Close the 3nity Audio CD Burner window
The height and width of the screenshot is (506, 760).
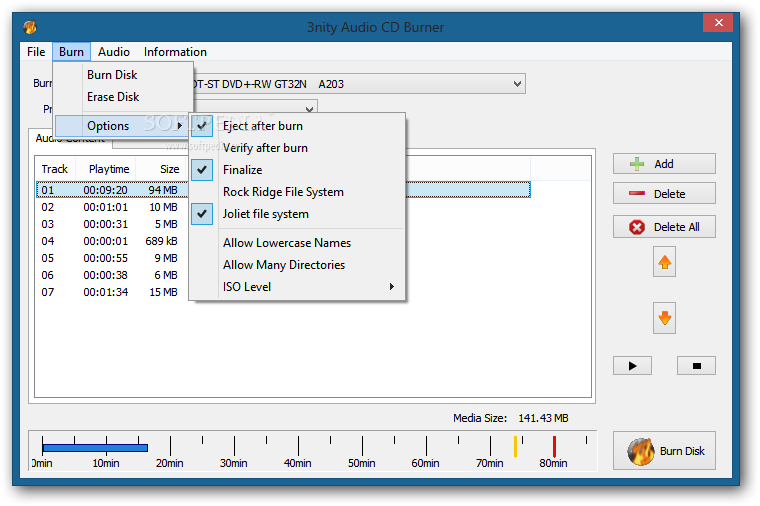tap(718, 22)
